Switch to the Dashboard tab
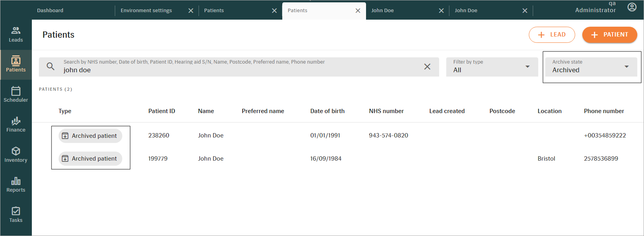This screenshot has width=644, height=236. (50, 11)
